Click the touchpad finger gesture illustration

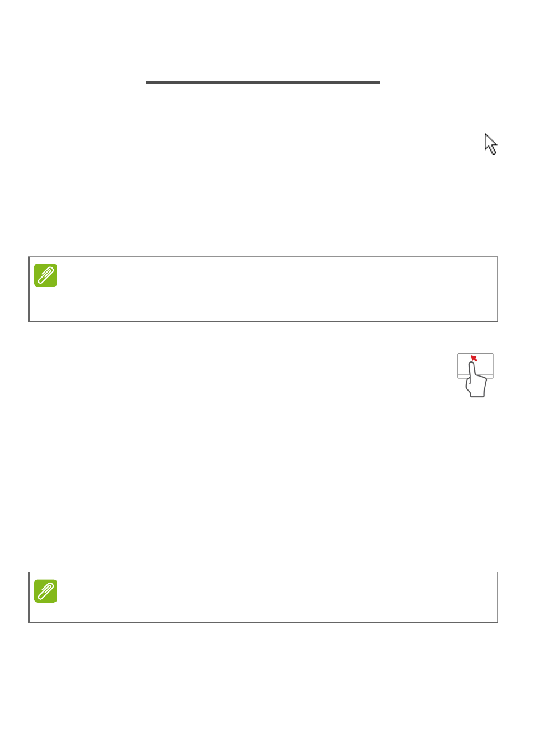[x=475, y=375]
